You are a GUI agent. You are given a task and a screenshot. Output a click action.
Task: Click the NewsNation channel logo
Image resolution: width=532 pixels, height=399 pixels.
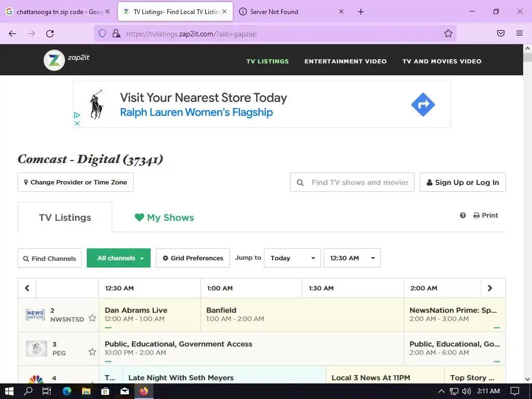[35, 314]
